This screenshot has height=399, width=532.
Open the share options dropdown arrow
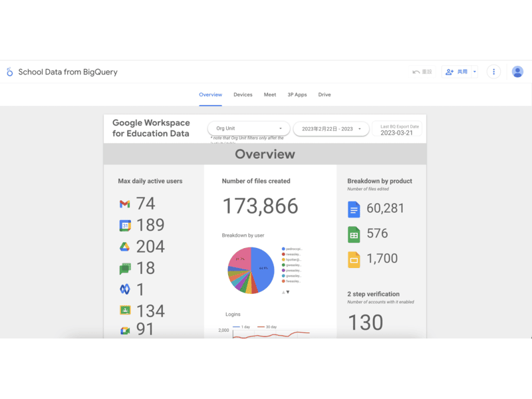475,72
